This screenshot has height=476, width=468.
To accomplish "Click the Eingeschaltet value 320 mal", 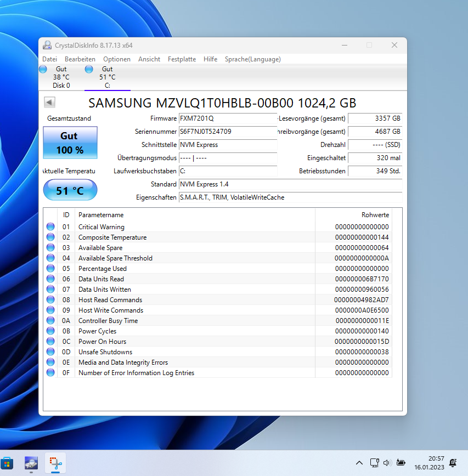I will tap(375, 158).
